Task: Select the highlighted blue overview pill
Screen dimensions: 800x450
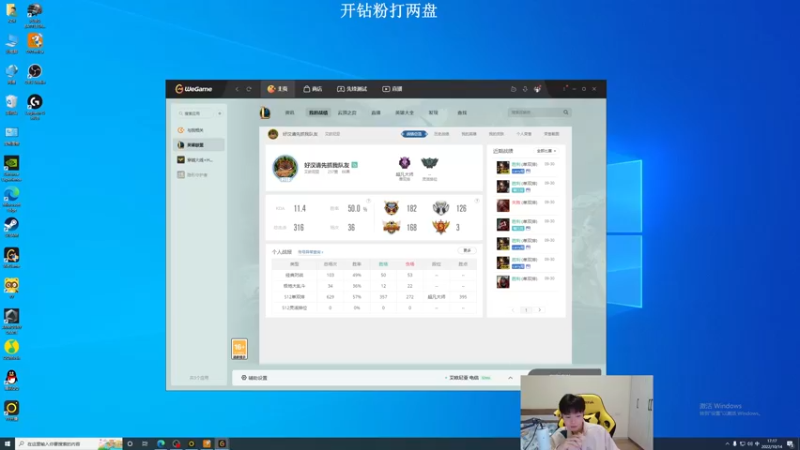Action: point(414,134)
